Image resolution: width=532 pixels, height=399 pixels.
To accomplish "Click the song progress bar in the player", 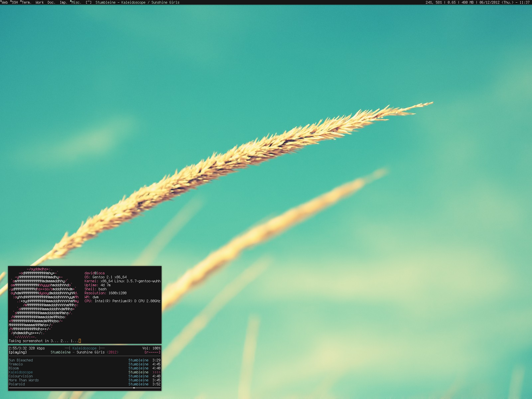I will pos(84,388).
